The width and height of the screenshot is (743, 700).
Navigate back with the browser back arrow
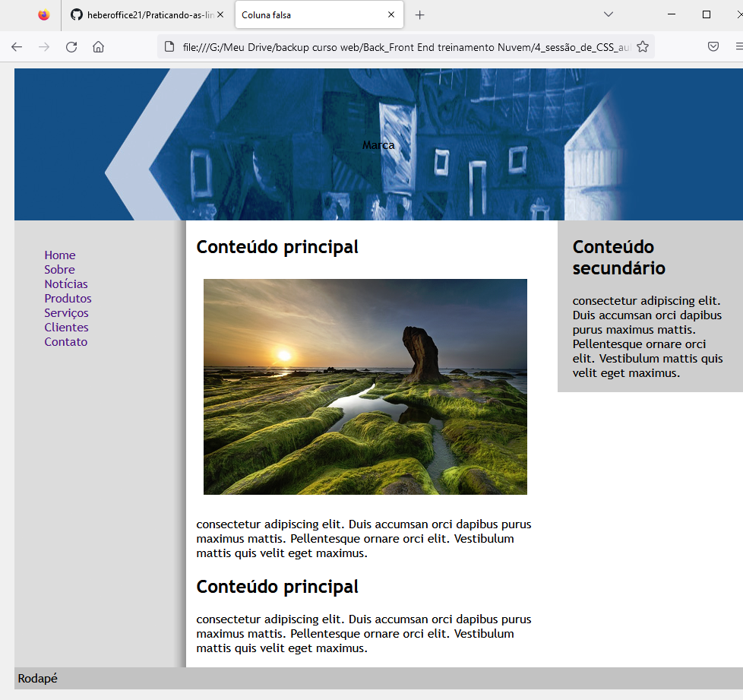17,46
